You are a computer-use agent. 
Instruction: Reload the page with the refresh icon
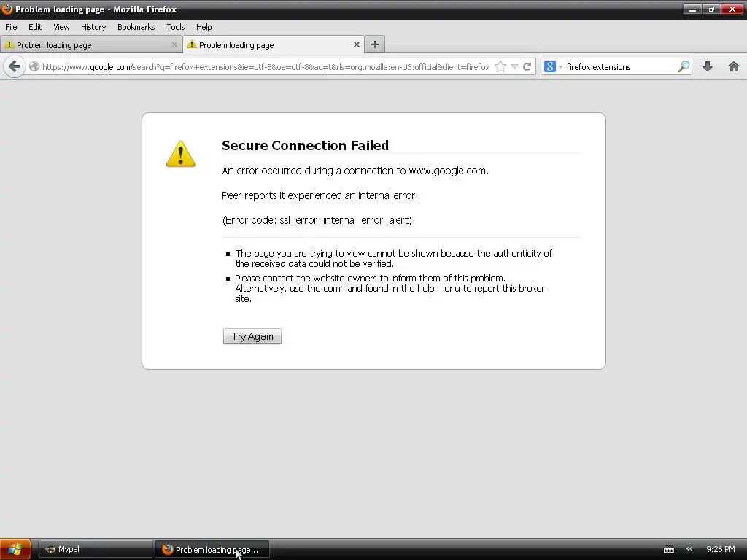(x=527, y=66)
